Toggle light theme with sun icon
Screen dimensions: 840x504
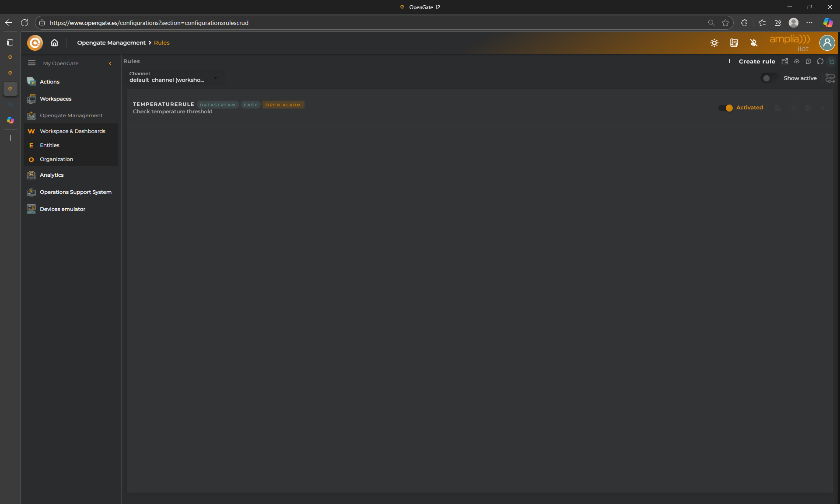[x=714, y=43]
